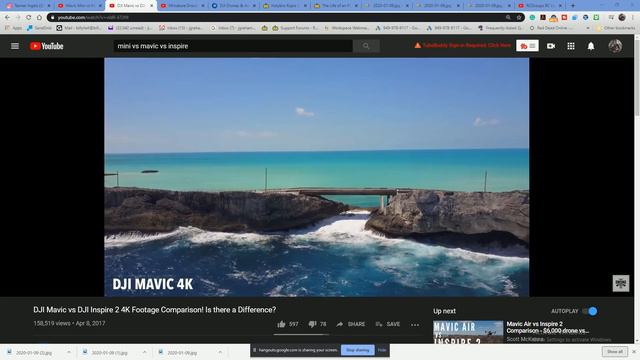
Task: Open the create video camera icon
Action: (x=551, y=46)
